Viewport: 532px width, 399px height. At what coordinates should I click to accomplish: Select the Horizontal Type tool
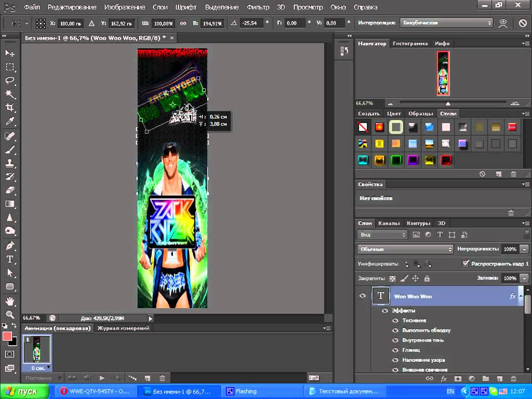(10, 259)
